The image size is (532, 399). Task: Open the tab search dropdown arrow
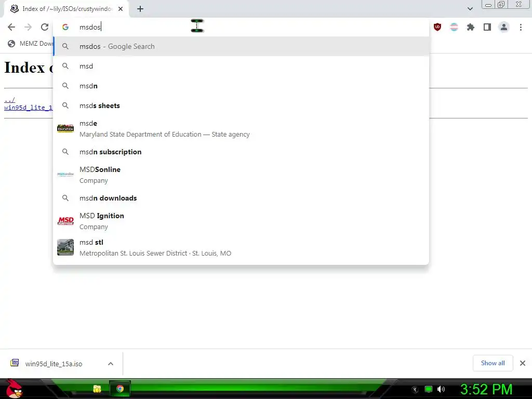tap(470, 9)
